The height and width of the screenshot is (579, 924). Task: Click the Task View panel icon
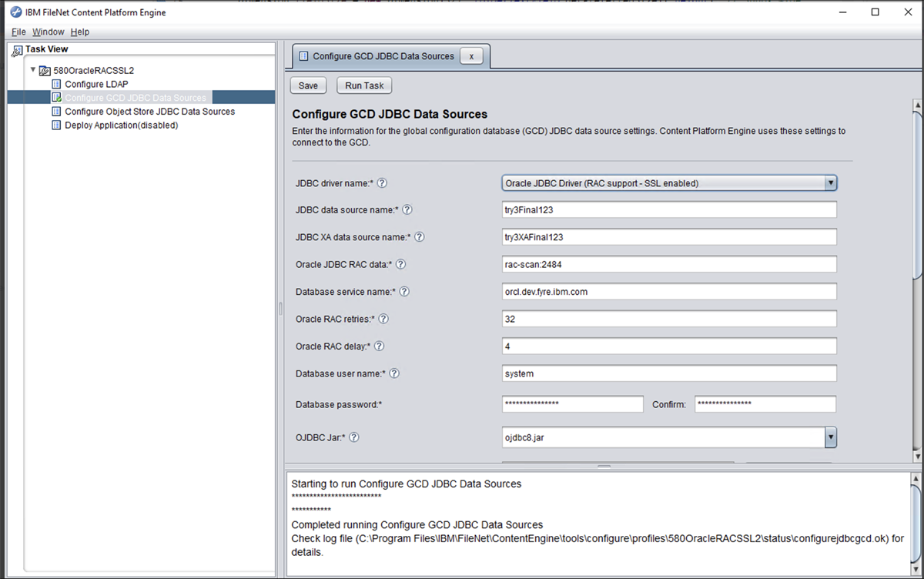(17, 49)
